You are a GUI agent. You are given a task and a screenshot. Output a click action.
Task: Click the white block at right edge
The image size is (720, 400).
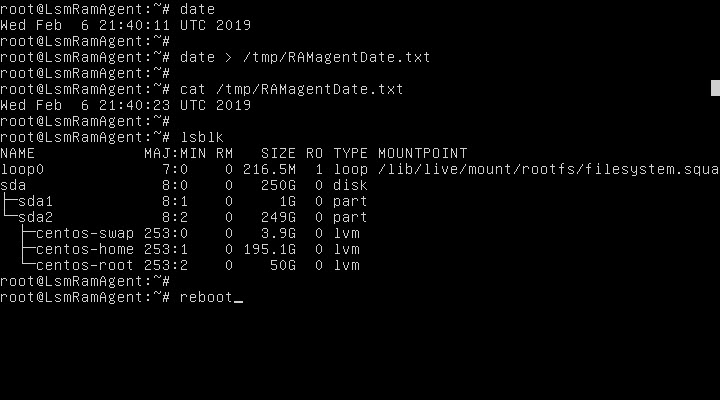coord(715,89)
